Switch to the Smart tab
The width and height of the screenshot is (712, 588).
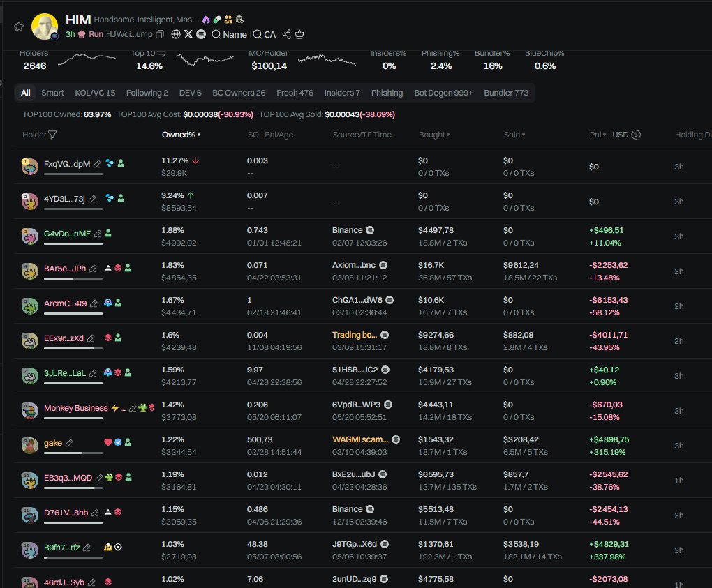(x=52, y=93)
